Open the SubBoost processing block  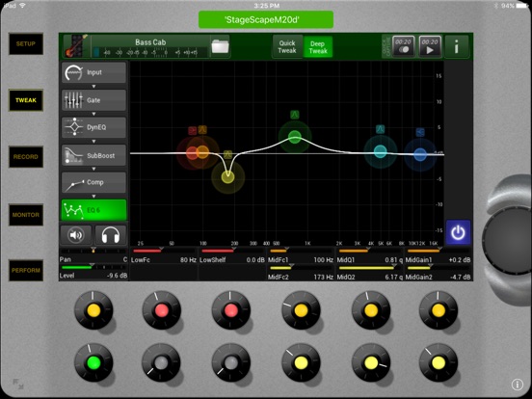[x=94, y=155]
